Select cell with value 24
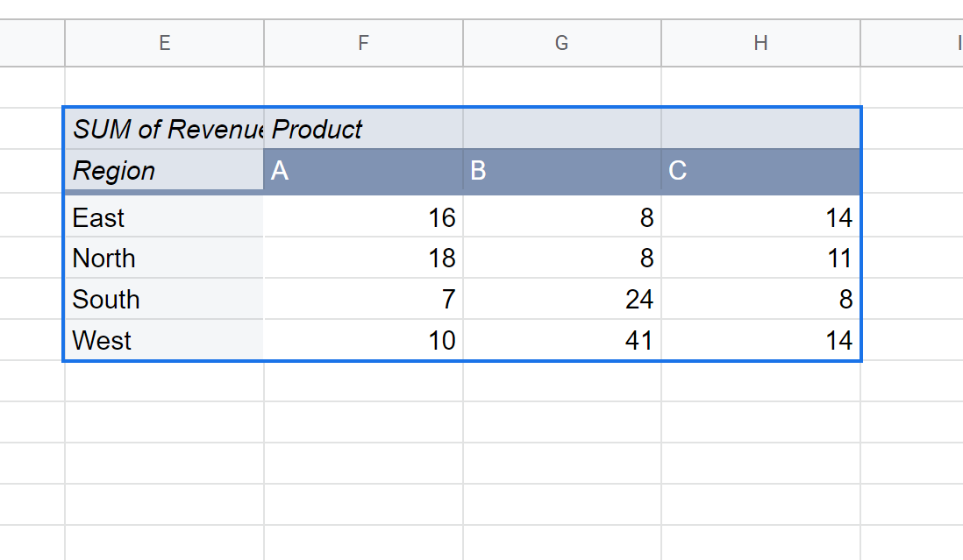 [562, 299]
